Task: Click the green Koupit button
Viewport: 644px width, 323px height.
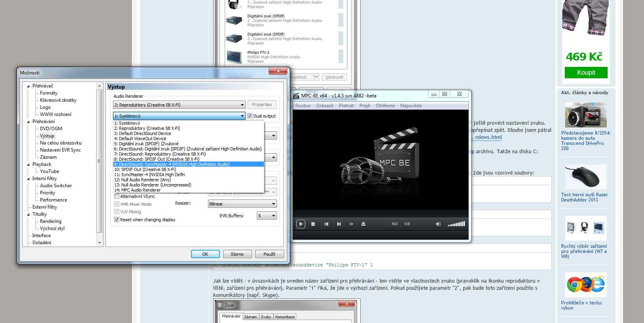Action: click(x=586, y=72)
